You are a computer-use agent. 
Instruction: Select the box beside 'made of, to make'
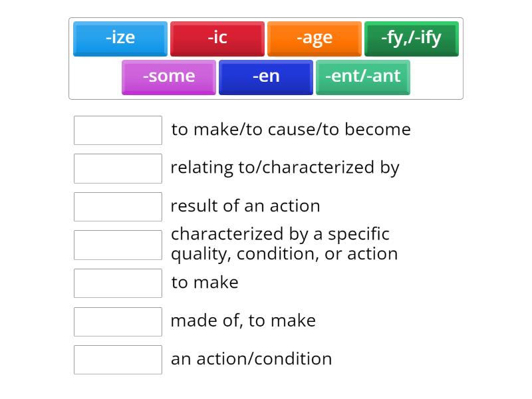coord(118,322)
